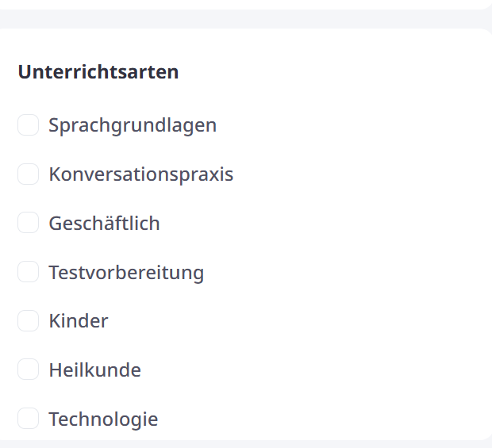Click the Sprachgrundlagen label text
This screenshot has width=492, height=448.
tap(133, 125)
